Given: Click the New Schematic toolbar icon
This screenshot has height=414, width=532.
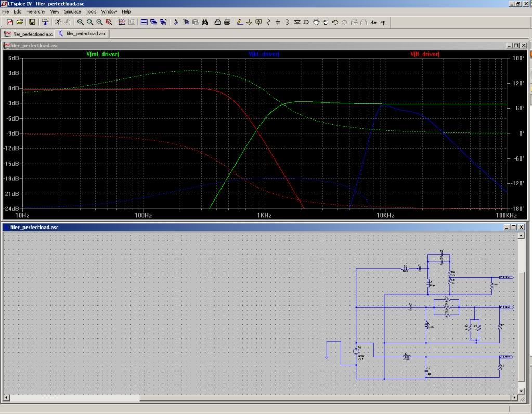Looking at the screenshot, I should [10, 22].
